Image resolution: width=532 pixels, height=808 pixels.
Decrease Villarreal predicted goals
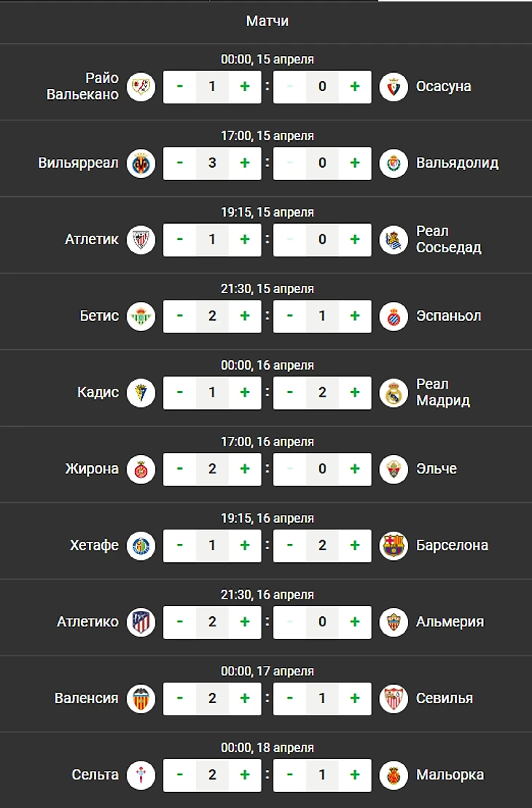pyautogui.click(x=180, y=163)
